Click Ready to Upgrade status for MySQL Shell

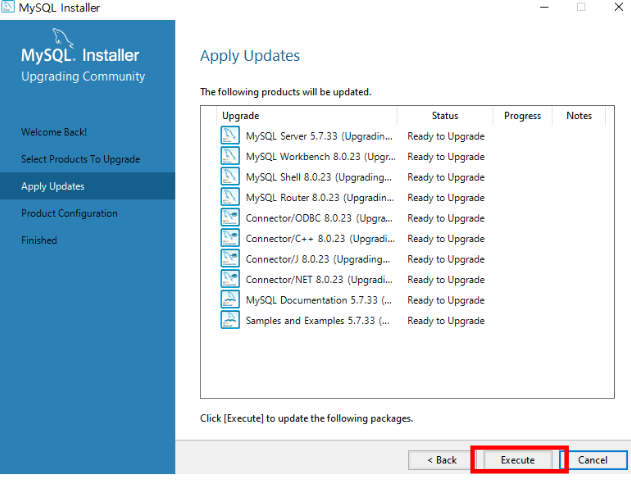click(x=446, y=178)
